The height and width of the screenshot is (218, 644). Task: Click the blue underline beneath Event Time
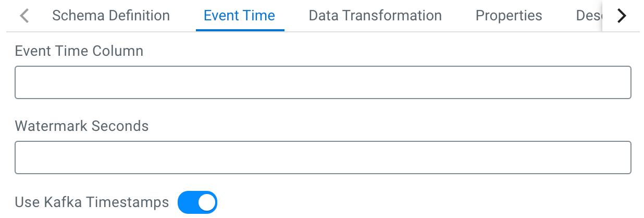[x=240, y=30]
